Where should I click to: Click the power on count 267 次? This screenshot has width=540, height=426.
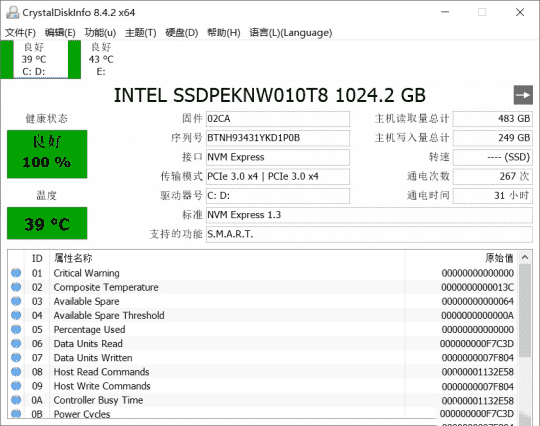[x=492, y=177]
